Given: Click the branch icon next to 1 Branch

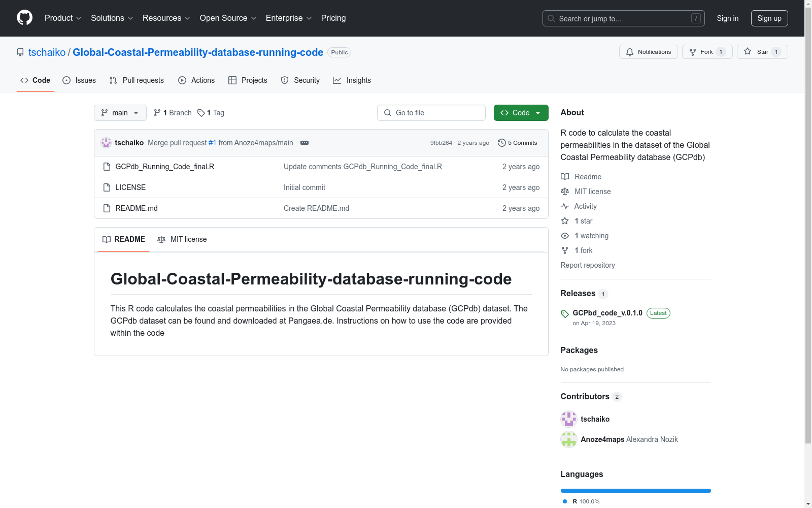Looking at the screenshot, I should click(157, 113).
